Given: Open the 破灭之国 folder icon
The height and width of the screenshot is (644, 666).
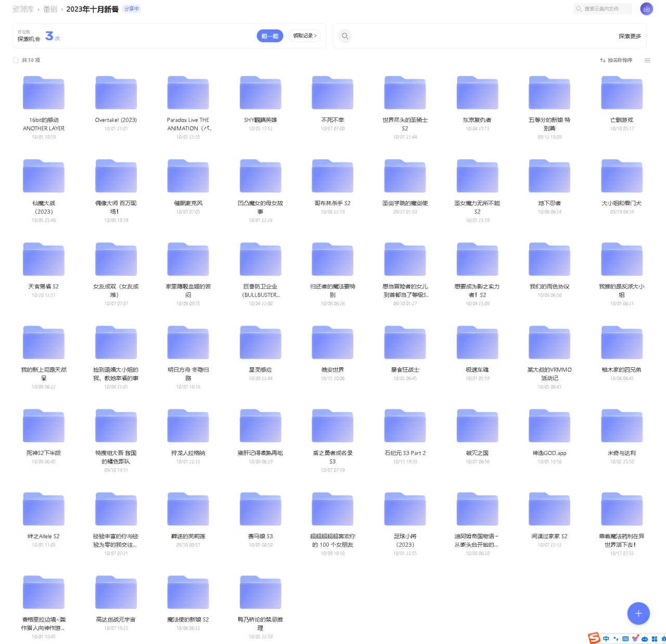Looking at the screenshot, I should pyautogui.click(x=477, y=426).
